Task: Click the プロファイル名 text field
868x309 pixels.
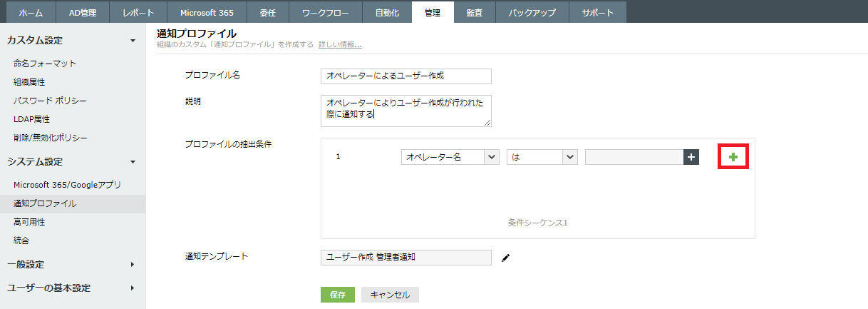Action: [x=406, y=76]
